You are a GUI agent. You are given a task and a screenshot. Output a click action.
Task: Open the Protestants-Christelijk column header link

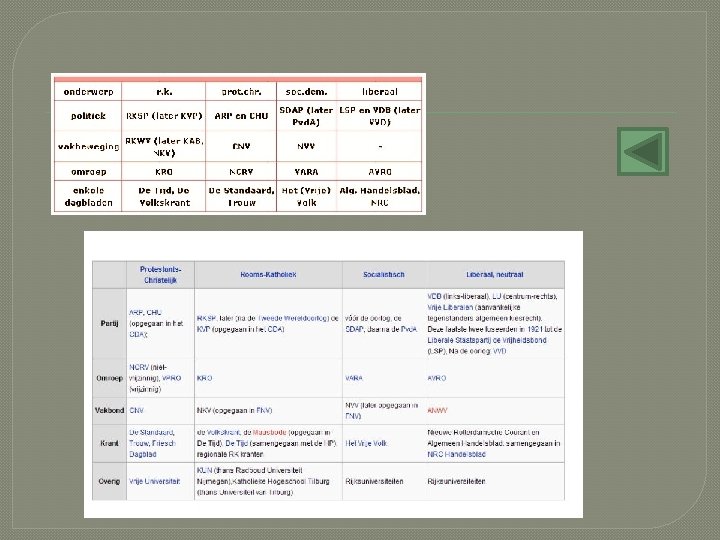(160, 275)
